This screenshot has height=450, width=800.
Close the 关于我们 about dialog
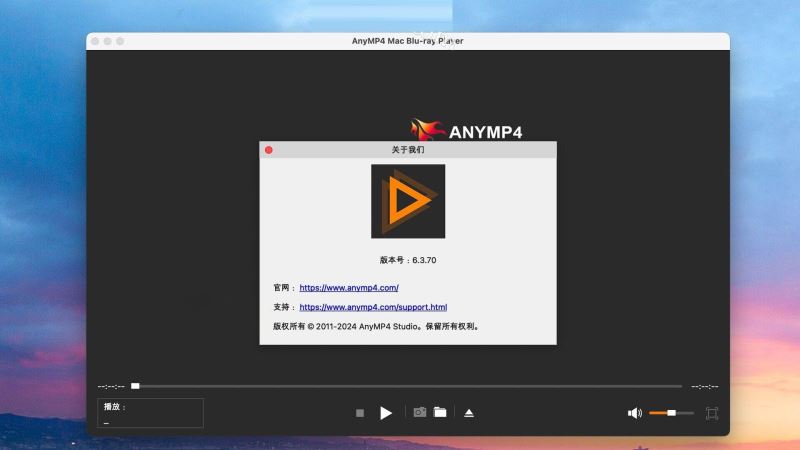(x=269, y=150)
